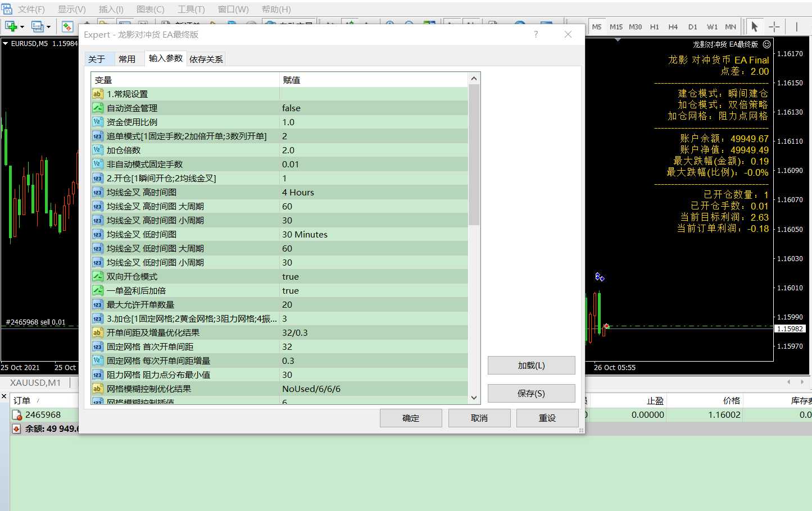Click the MetaTrader app icon in menu bar
This screenshot has width=812, height=511.
point(6,9)
